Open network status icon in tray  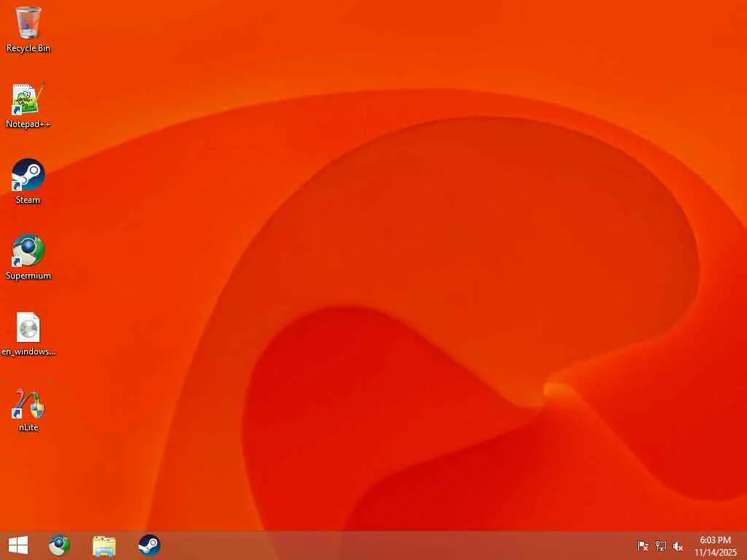pos(660,546)
